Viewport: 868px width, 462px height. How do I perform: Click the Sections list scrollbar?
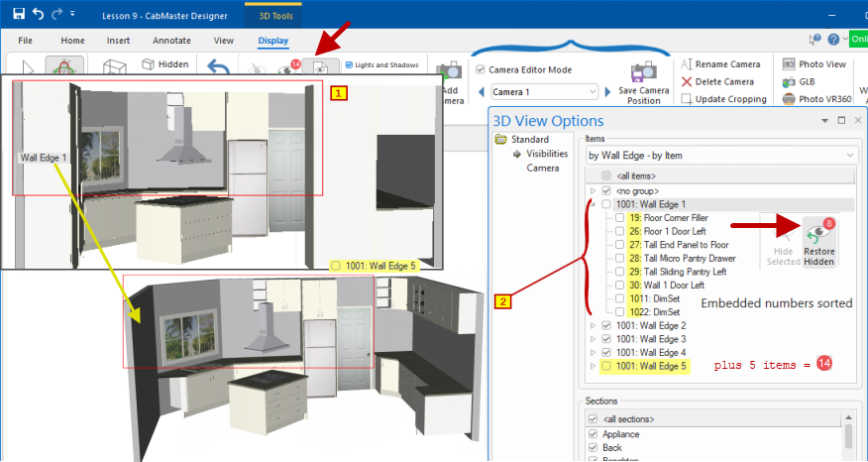[x=849, y=436]
